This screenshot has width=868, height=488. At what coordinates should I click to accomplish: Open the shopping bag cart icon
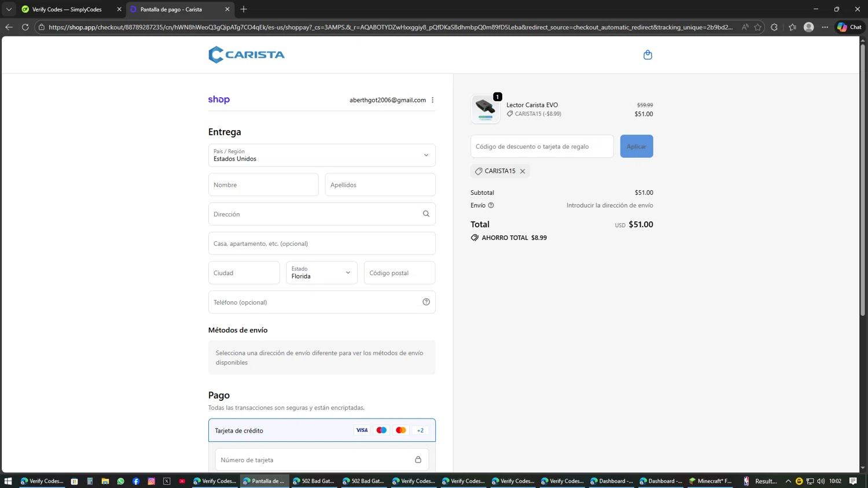click(648, 54)
